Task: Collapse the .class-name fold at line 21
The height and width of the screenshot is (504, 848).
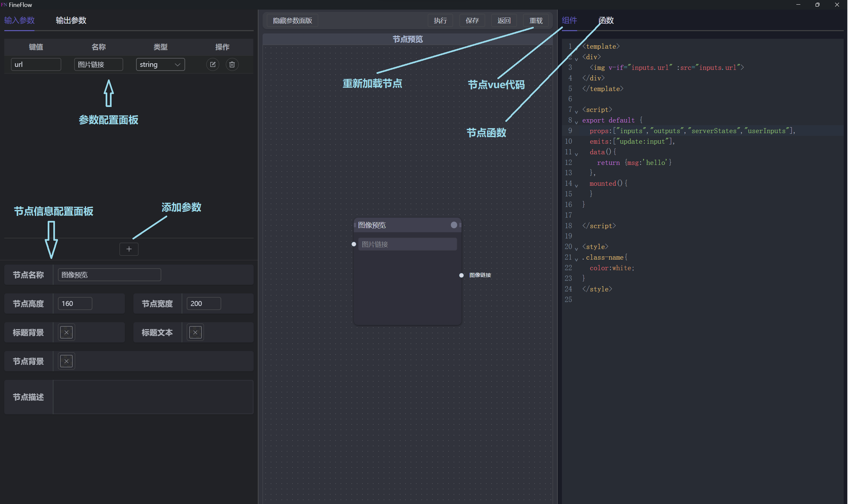Action: pyautogui.click(x=576, y=260)
